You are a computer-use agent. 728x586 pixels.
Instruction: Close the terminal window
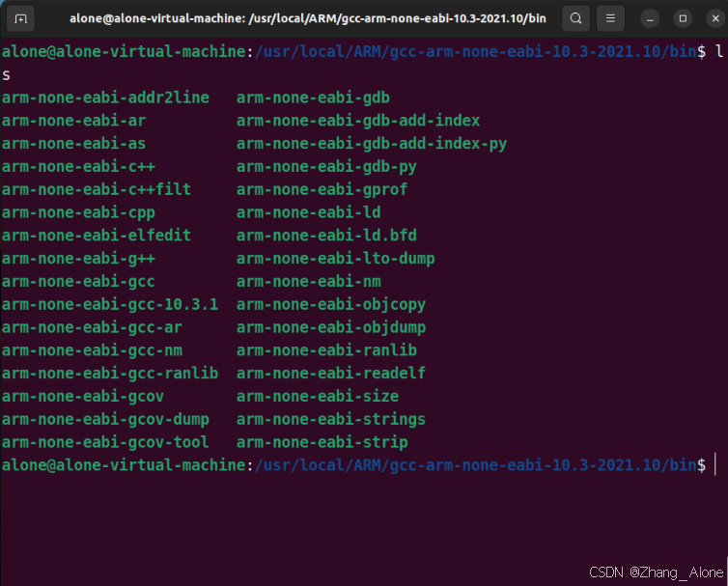point(715,18)
